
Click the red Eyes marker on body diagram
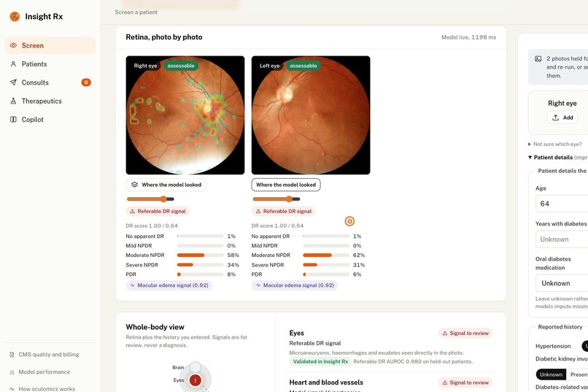pyautogui.click(x=195, y=380)
